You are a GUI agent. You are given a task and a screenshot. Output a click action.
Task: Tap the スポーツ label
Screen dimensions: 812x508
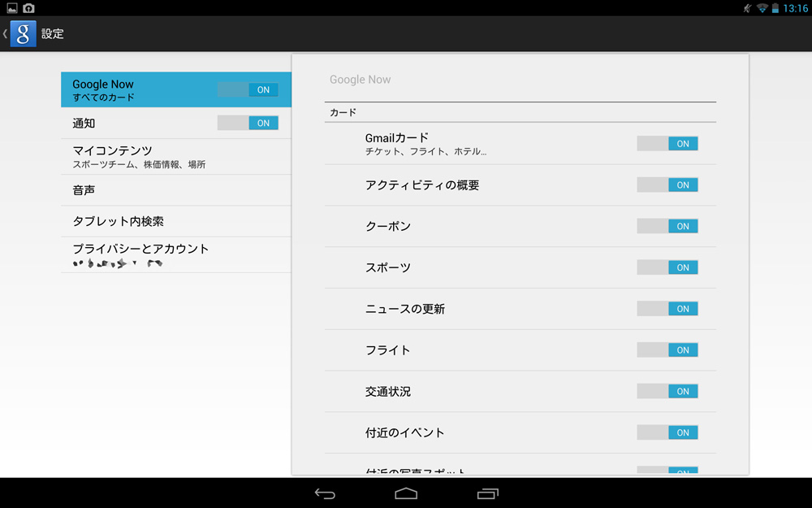pos(388,267)
